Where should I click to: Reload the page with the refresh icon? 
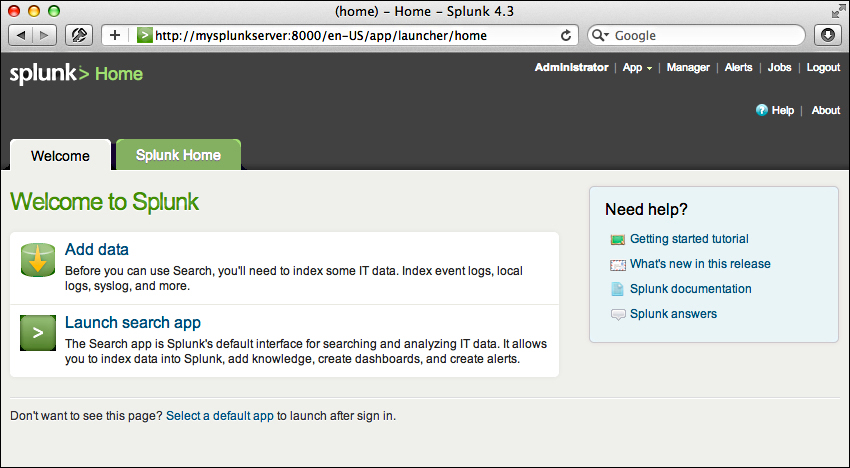pyautogui.click(x=566, y=36)
